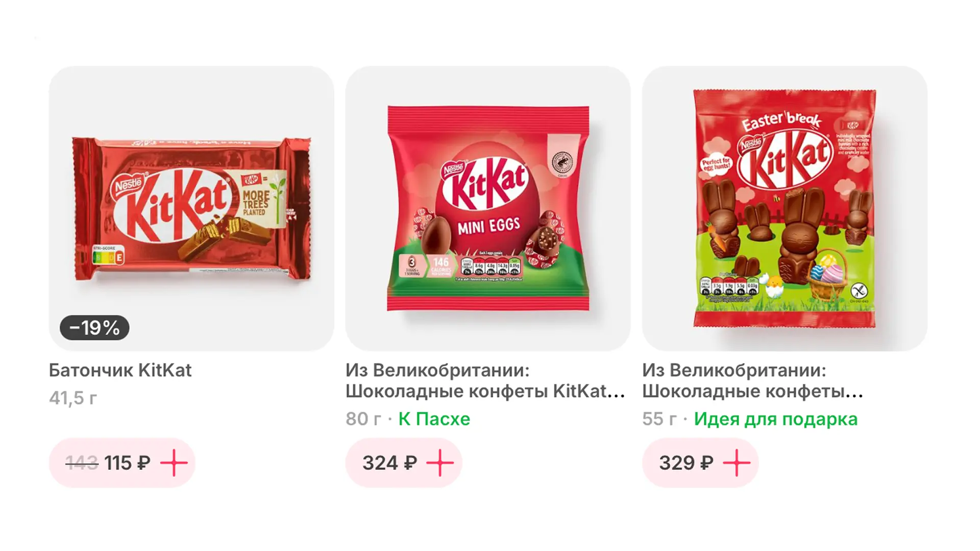Click the 41,5 г weight label
The width and height of the screenshot is (980, 551).
(x=73, y=398)
